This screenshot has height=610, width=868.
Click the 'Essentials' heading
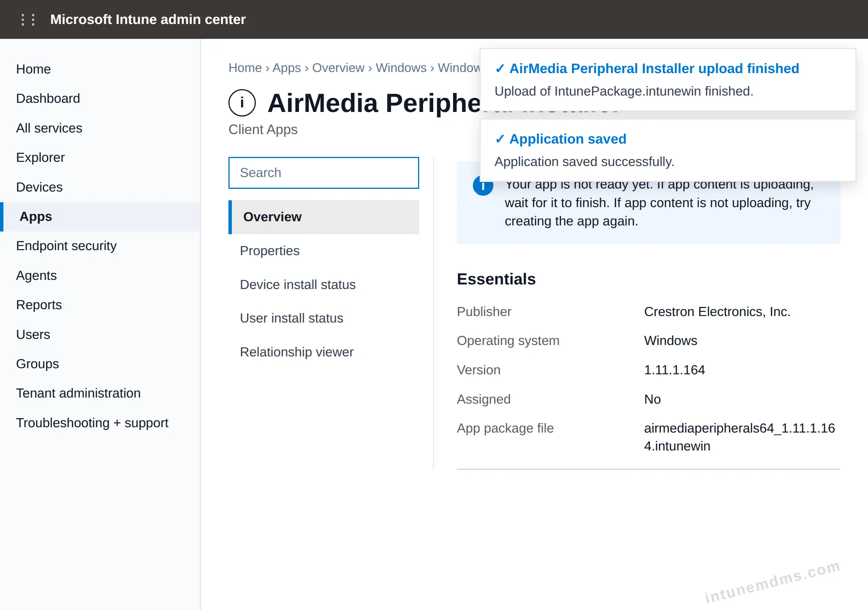pyautogui.click(x=496, y=279)
